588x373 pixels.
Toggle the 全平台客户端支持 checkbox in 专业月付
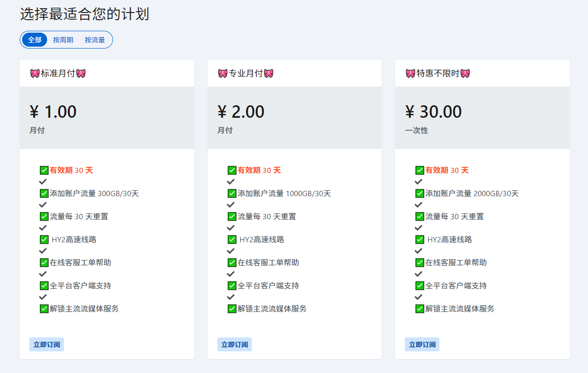pyautogui.click(x=232, y=286)
